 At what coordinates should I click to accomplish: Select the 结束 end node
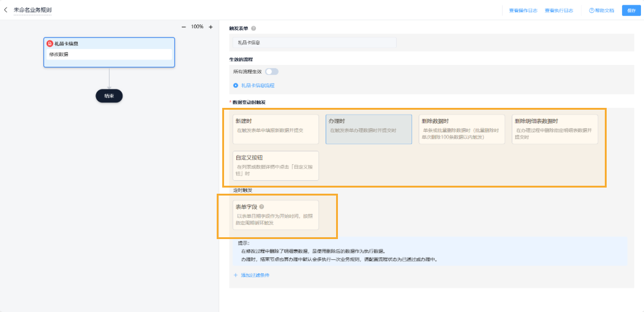109,96
